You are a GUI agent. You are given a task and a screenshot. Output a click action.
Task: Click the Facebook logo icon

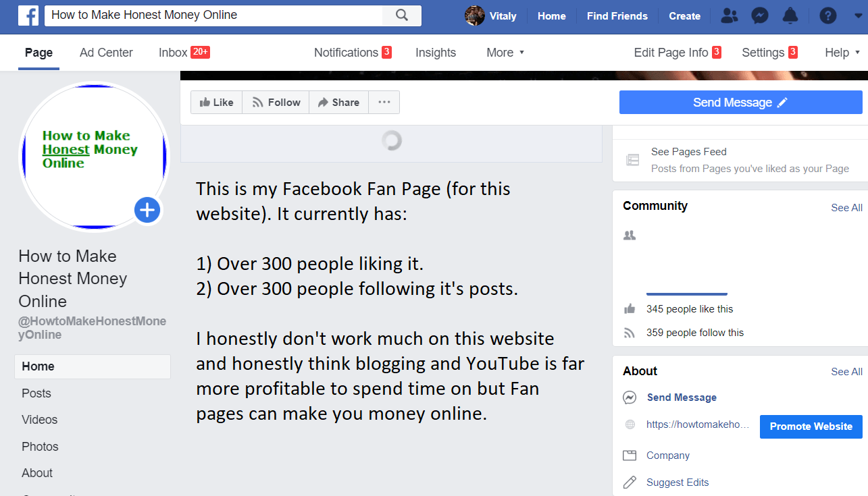click(x=28, y=16)
